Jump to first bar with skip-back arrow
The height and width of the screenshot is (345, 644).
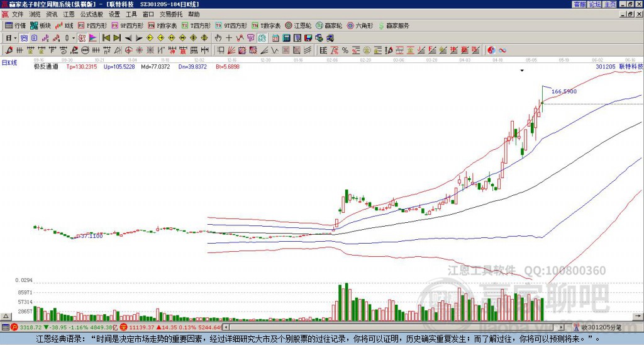point(106,38)
